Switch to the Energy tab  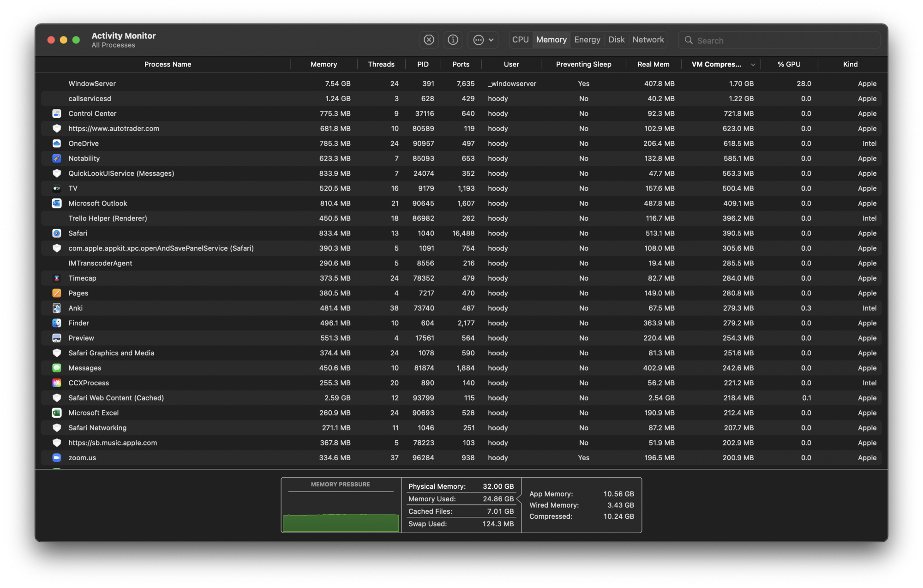click(x=587, y=40)
